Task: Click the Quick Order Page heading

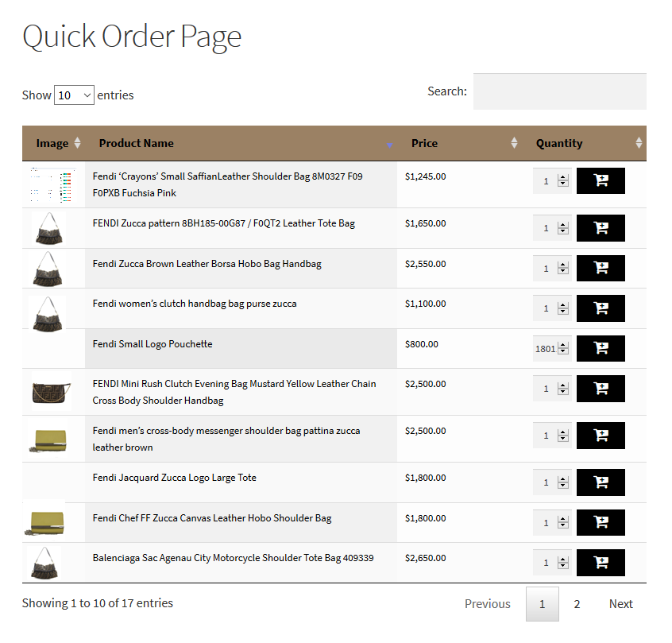Action: coord(132,37)
